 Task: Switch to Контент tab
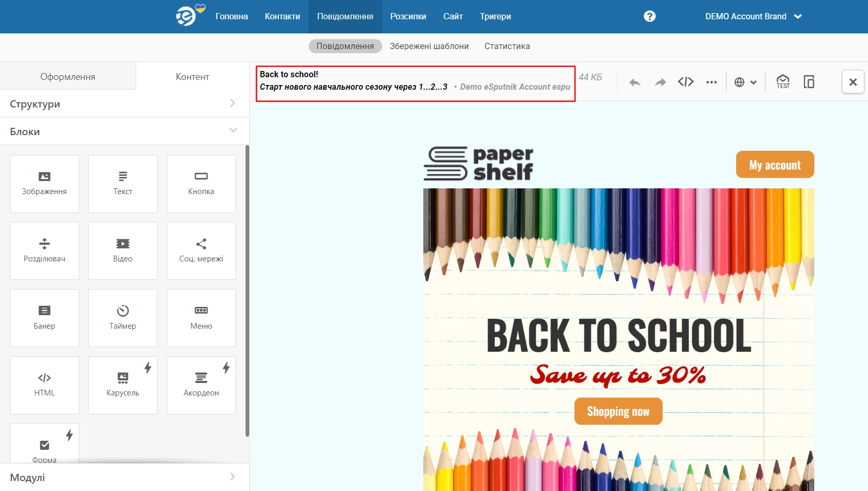[x=192, y=76]
